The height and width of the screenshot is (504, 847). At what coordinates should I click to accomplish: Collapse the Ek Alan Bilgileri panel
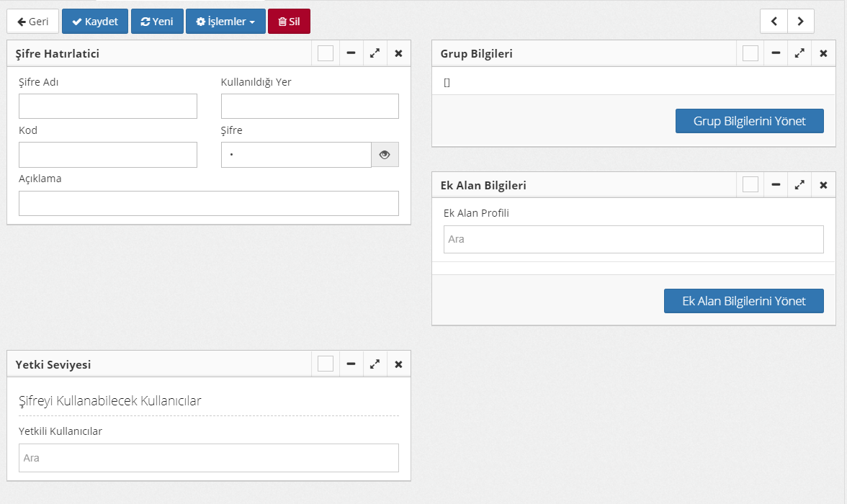point(775,185)
